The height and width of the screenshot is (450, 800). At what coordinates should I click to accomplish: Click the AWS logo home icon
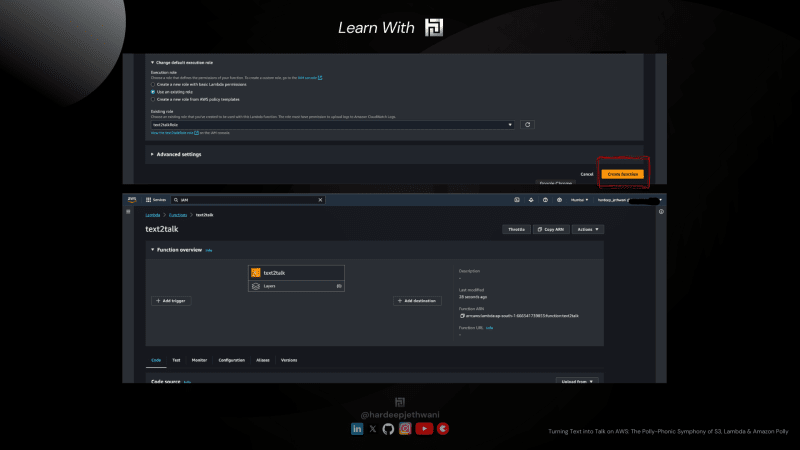tap(132, 199)
